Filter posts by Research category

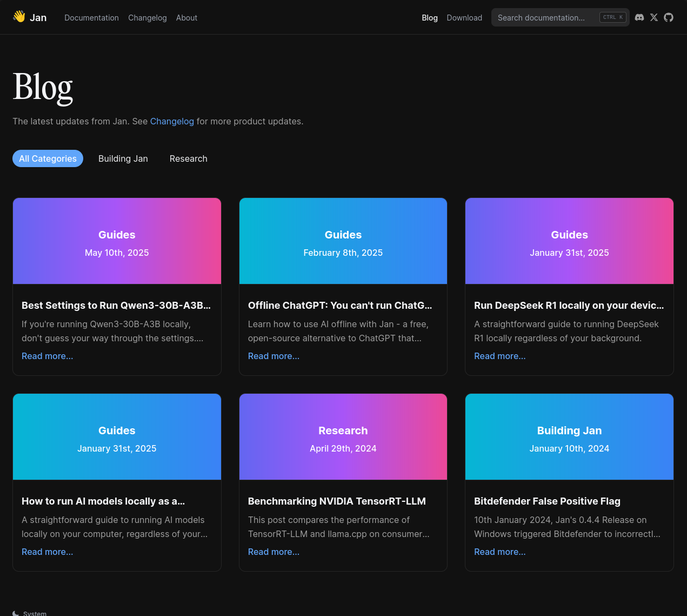point(188,158)
